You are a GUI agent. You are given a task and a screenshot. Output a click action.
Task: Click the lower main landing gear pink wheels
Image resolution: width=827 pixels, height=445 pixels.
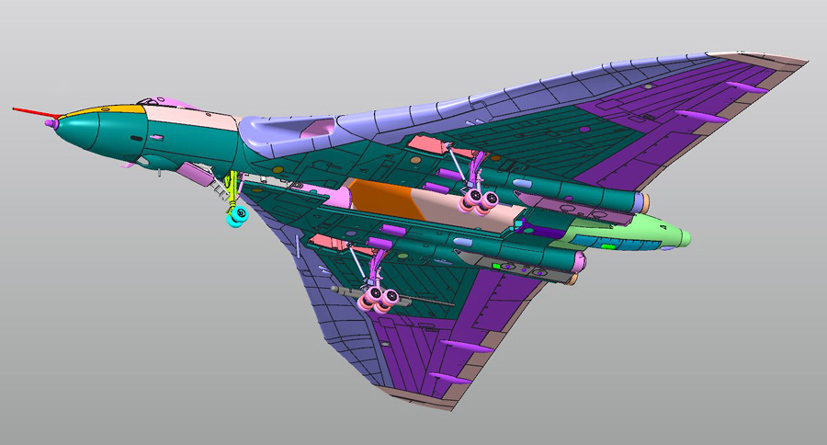point(380,298)
